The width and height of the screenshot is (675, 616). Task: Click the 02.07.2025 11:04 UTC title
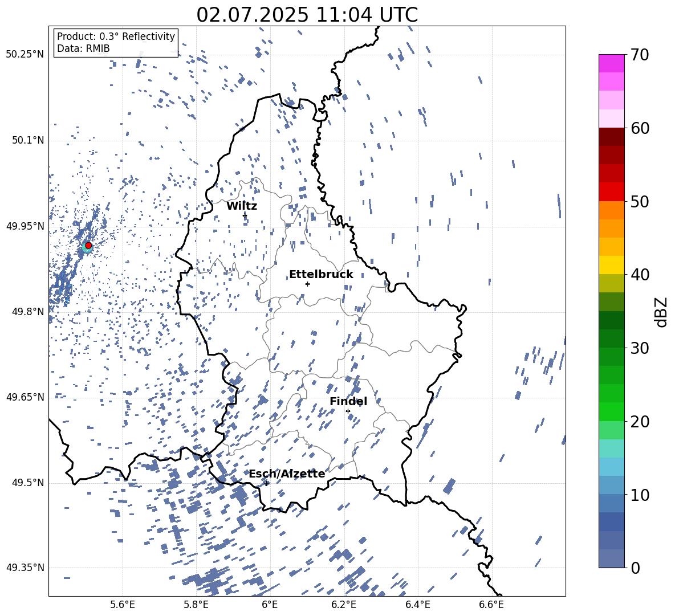click(x=307, y=15)
